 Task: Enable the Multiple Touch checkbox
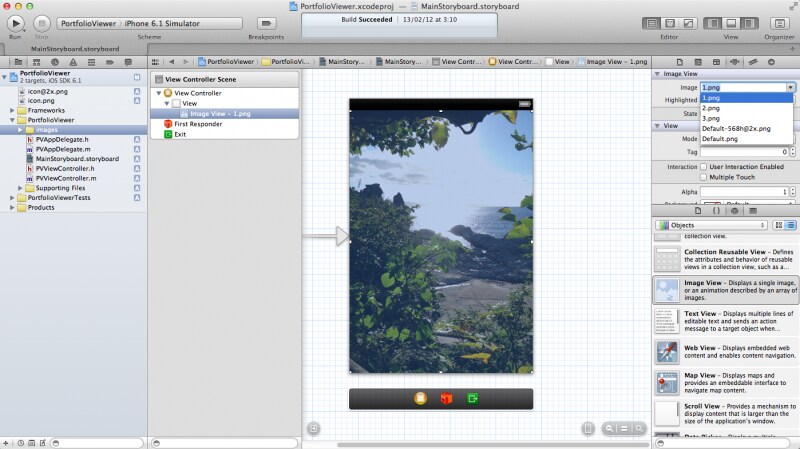coord(704,177)
